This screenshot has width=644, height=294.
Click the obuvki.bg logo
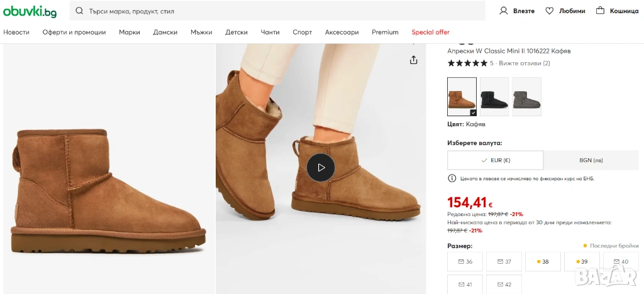point(30,11)
